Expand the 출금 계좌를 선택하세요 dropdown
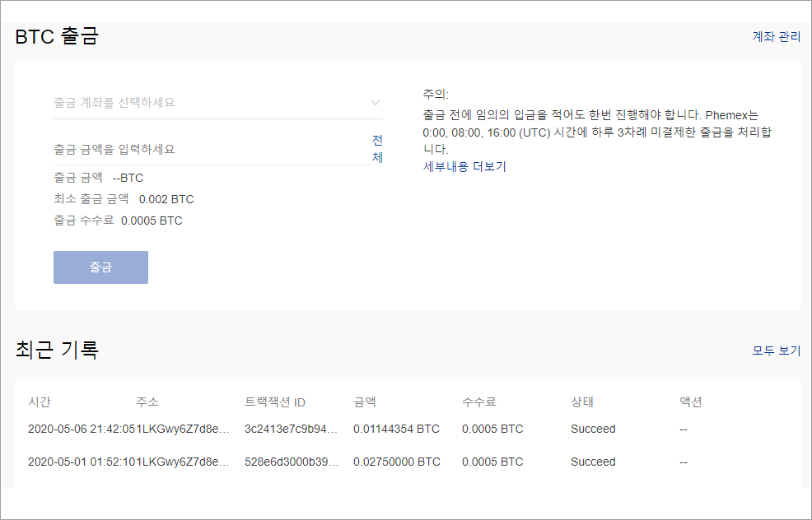Image resolution: width=812 pixels, height=520 pixels. click(218, 103)
